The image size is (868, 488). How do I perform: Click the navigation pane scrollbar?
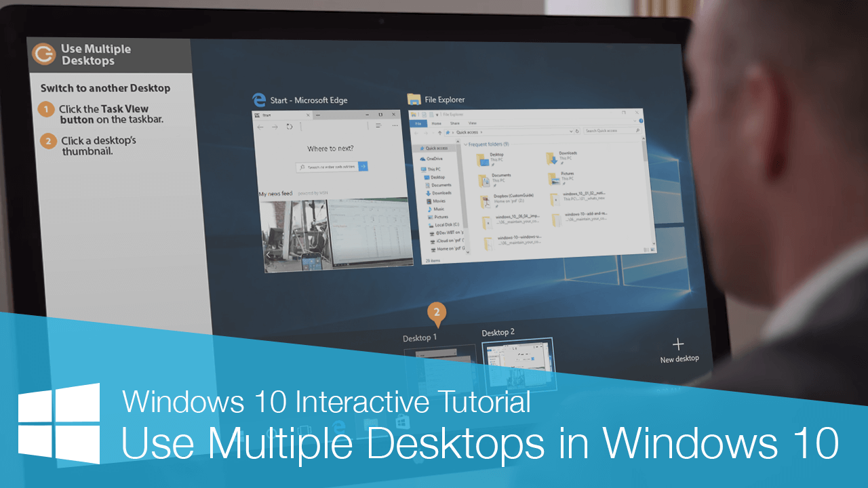461,197
